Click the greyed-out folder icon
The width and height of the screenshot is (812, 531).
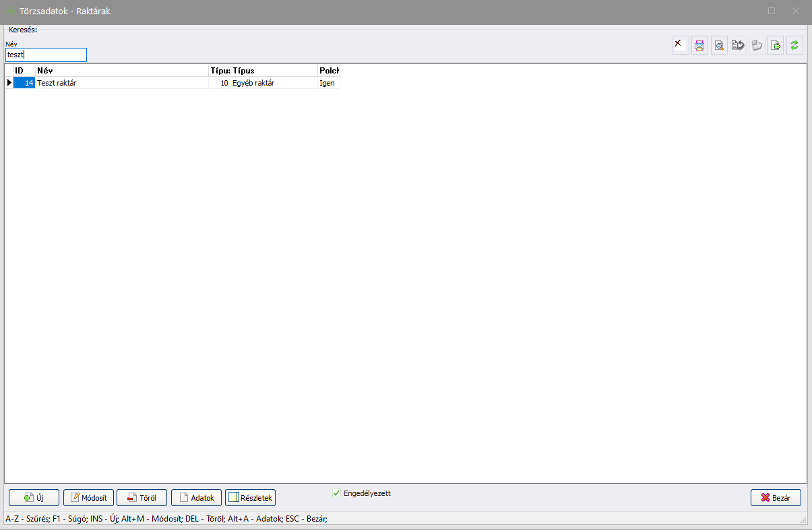(x=757, y=46)
